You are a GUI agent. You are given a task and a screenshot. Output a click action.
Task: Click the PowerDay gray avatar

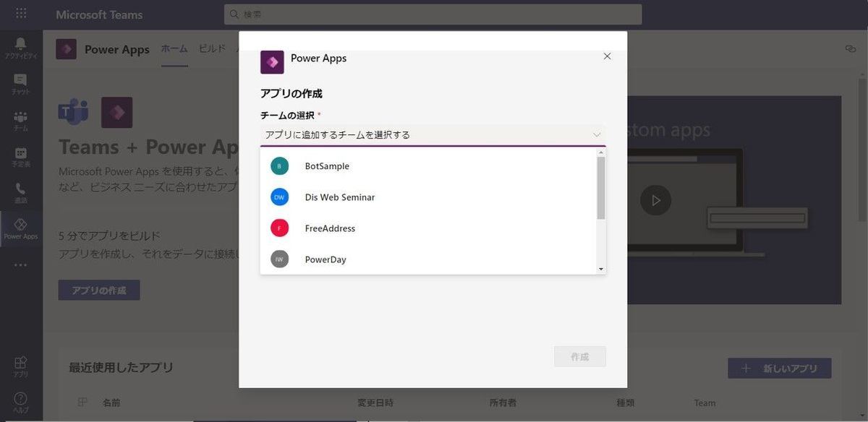point(279,259)
